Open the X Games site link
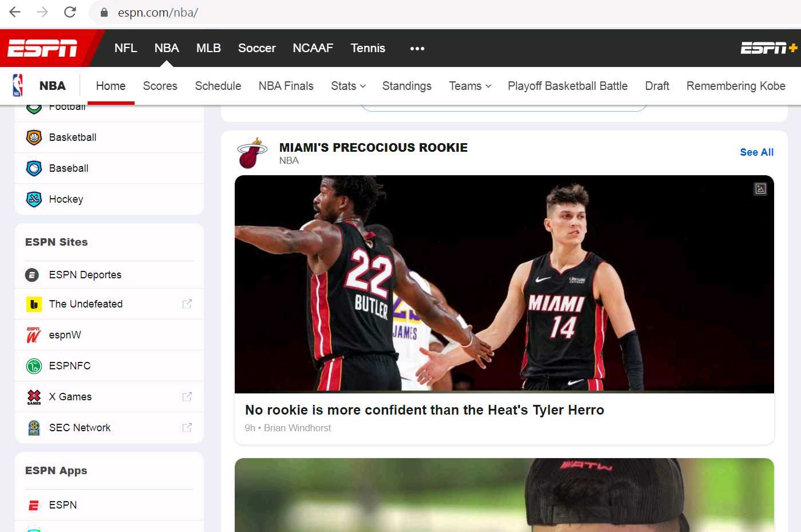The width and height of the screenshot is (801, 532). click(70, 397)
